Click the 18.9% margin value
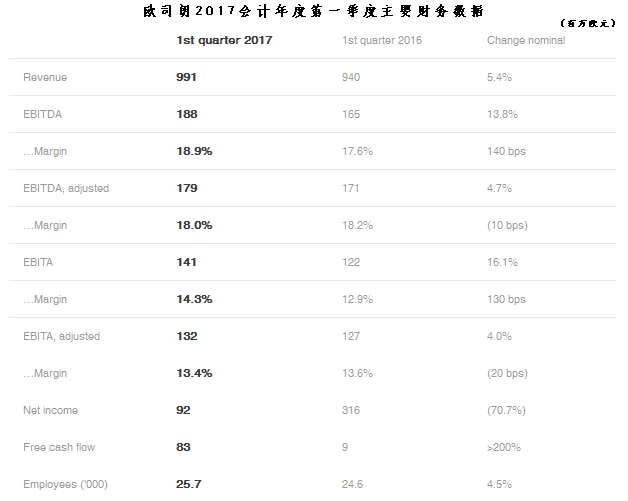Screen dimensions: 628x501 pyautogui.click(x=194, y=151)
